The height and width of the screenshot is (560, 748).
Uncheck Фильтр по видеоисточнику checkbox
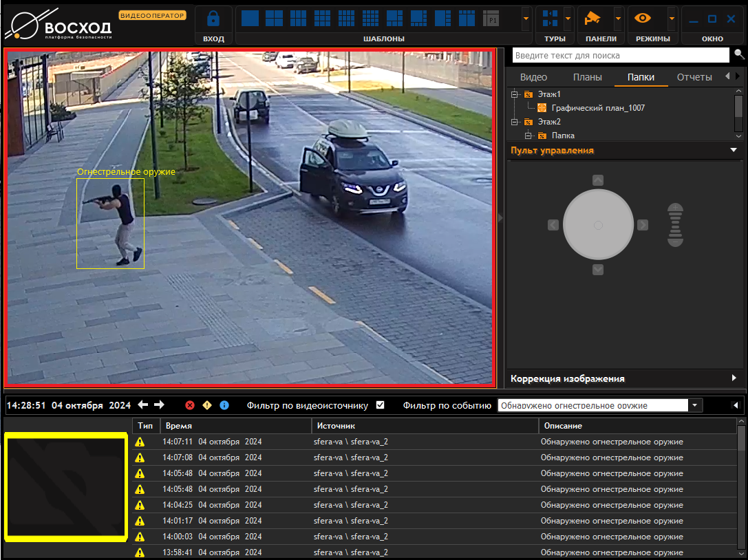point(380,405)
